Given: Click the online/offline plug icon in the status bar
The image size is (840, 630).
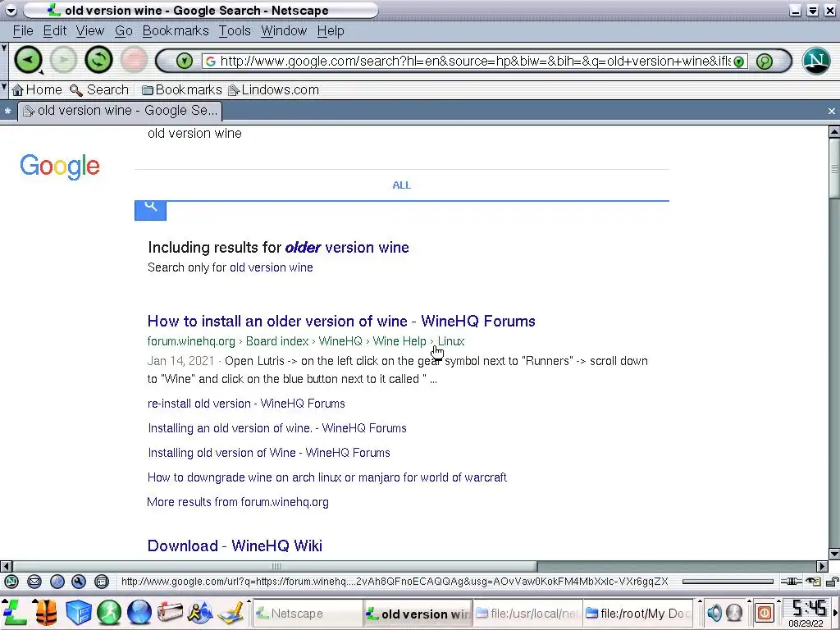Looking at the screenshot, I should coord(792,582).
